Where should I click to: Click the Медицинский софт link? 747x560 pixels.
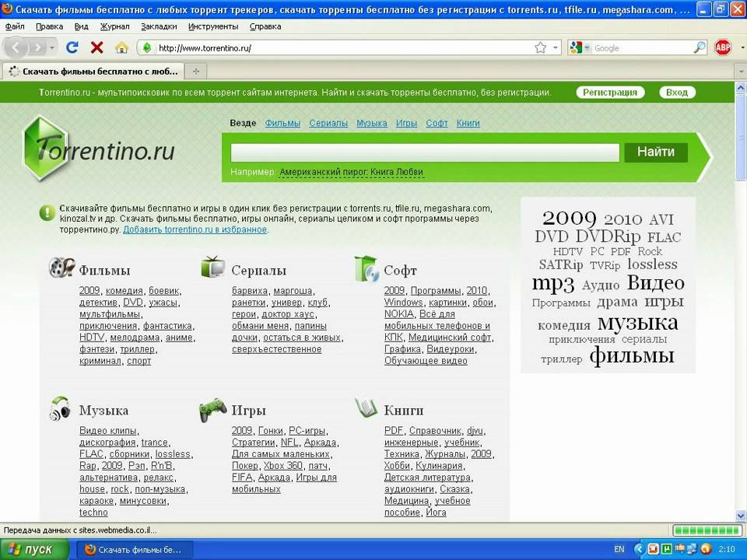449,338
